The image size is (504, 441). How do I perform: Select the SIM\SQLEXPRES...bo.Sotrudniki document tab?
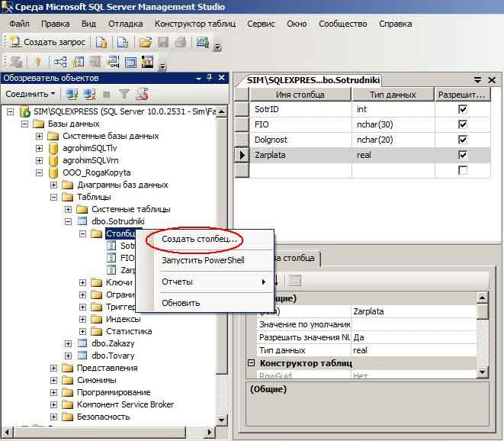(x=313, y=80)
